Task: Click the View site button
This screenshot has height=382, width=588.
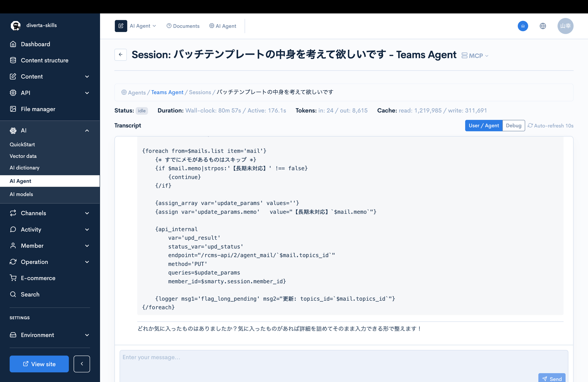Action: (x=39, y=364)
